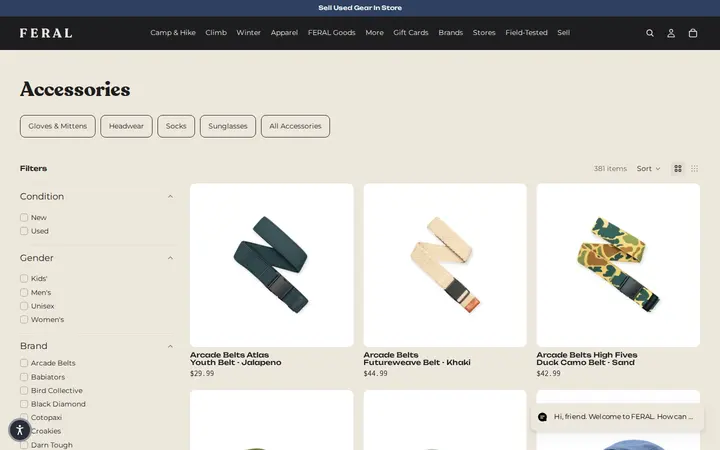Select the Unisex gender checkbox

(24, 306)
